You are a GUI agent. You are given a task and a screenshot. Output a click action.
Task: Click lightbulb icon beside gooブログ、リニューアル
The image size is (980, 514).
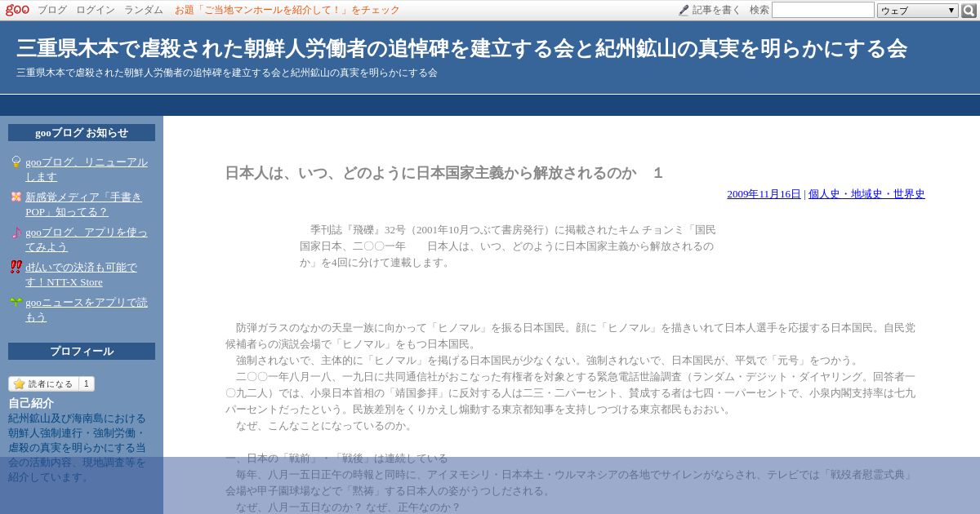click(x=16, y=162)
